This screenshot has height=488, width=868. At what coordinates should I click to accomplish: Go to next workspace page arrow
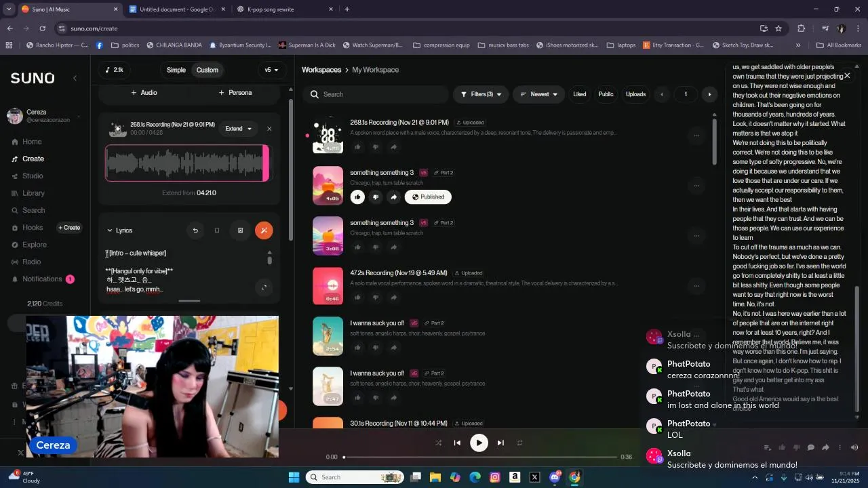709,94
